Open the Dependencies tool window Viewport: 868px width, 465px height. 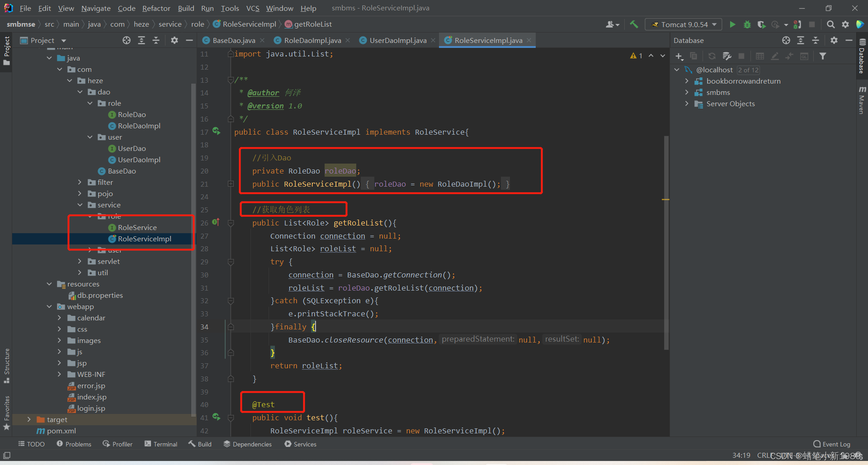pyautogui.click(x=247, y=444)
